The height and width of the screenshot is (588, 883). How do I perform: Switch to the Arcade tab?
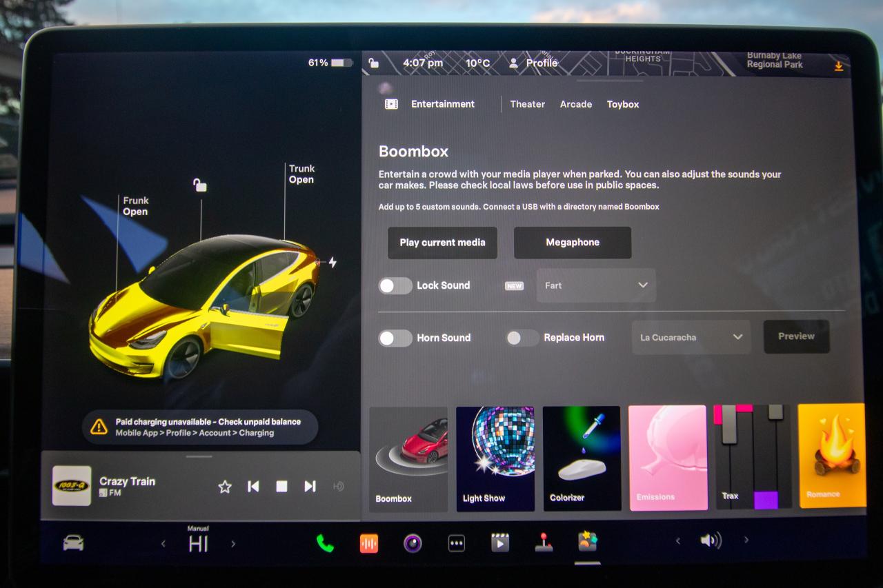[x=576, y=104]
